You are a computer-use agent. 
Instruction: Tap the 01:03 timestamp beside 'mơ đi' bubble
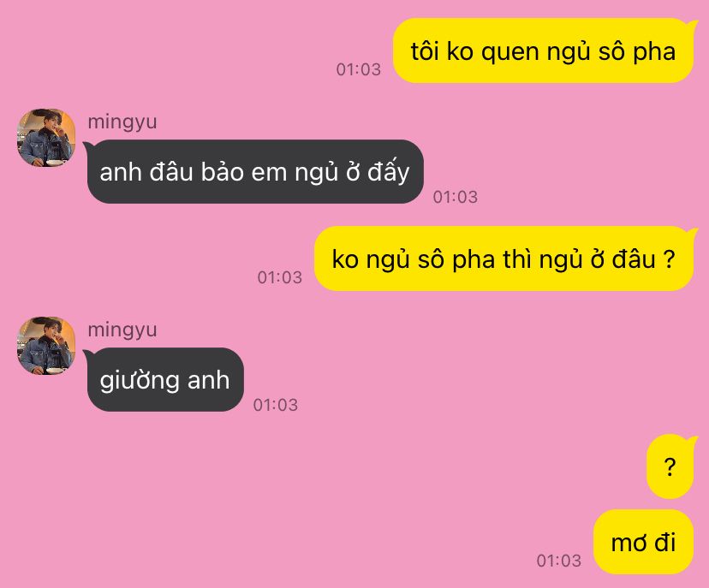(559, 561)
